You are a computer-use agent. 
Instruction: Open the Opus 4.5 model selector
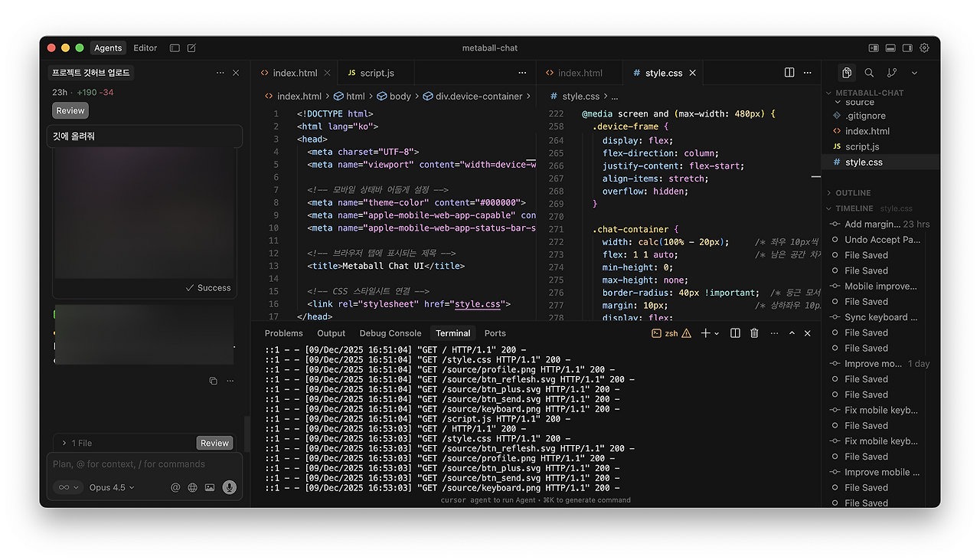click(x=112, y=487)
